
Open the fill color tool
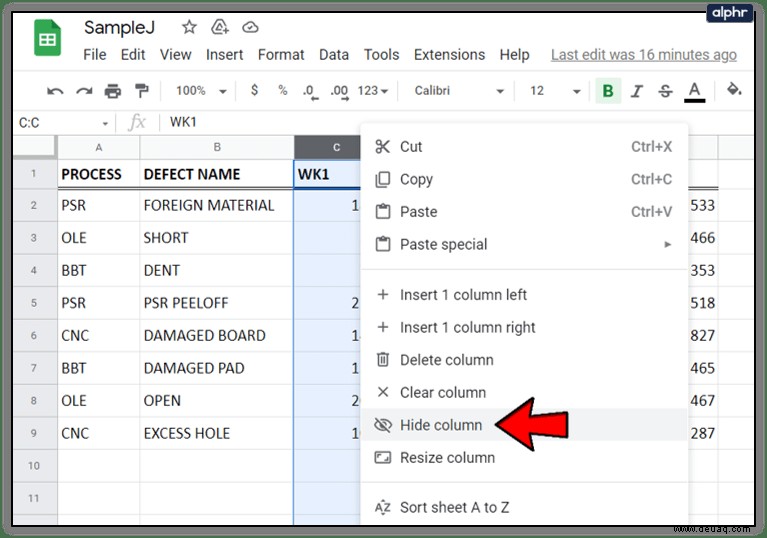734,90
